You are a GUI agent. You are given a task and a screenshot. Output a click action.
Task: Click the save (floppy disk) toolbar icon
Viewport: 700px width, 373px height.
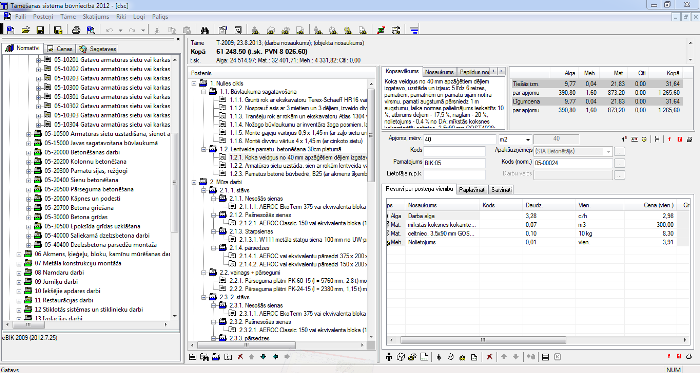pos(41,30)
